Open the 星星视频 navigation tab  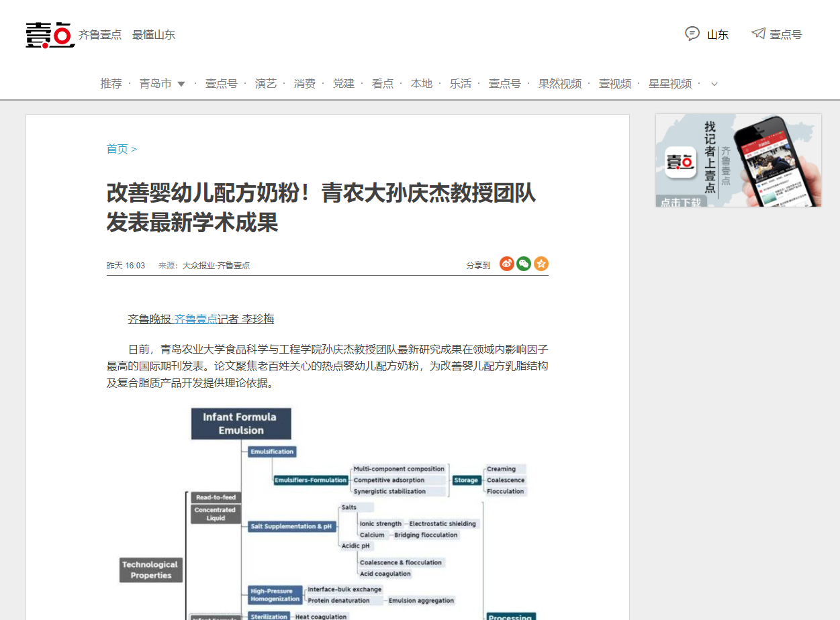coord(670,84)
